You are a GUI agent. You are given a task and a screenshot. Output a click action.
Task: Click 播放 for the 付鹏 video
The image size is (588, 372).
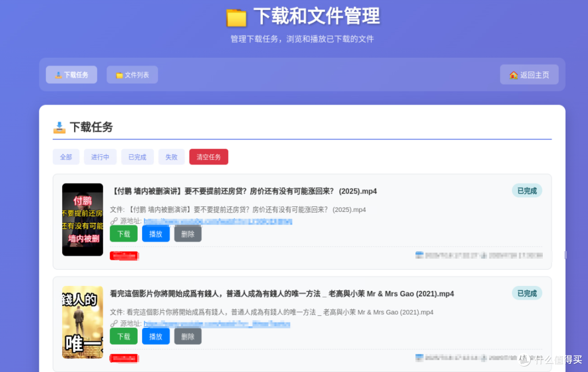156,234
